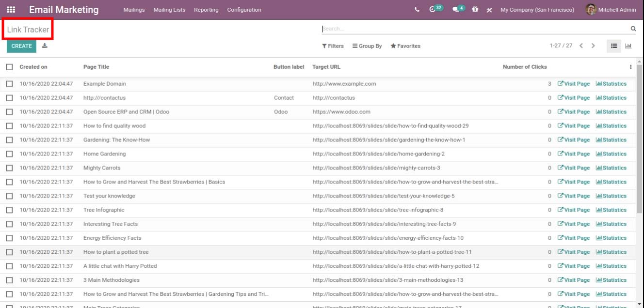Image resolution: width=644 pixels, height=308 pixels.
Task: Click the vertical scrollbar of the list
Action: pyautogui.click(x=640, y=138)
